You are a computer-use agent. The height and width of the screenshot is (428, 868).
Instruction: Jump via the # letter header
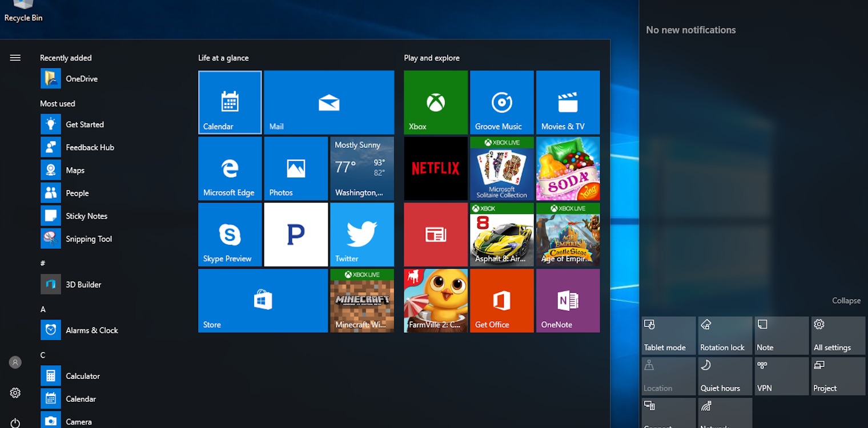point(43,263)
